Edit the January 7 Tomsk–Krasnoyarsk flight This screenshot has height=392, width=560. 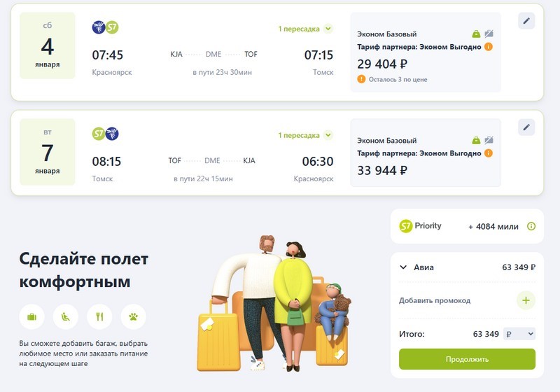(526, 127)
